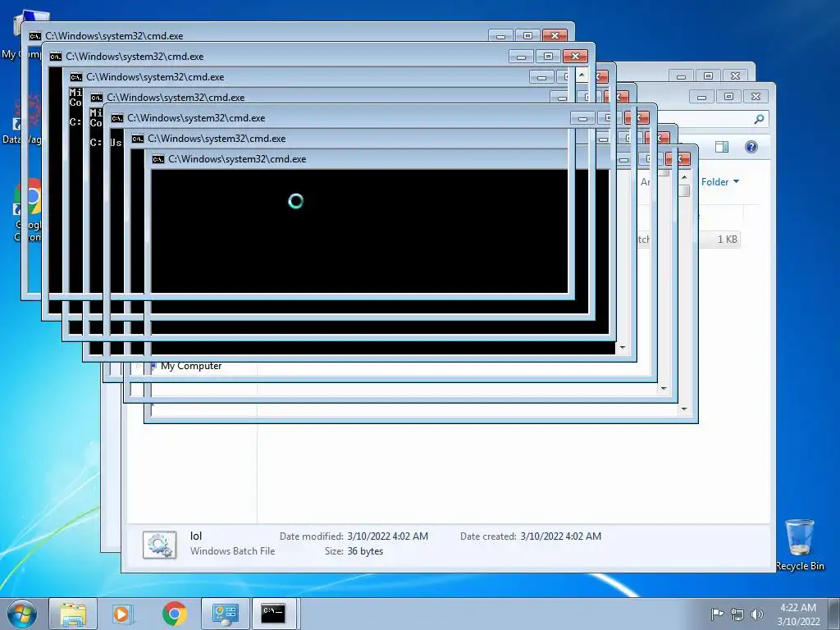Image resolution: width=840 pixels, height=630 pixels.
Task: Close the rearmost cmd.exe window
Action: coord(555,35)
